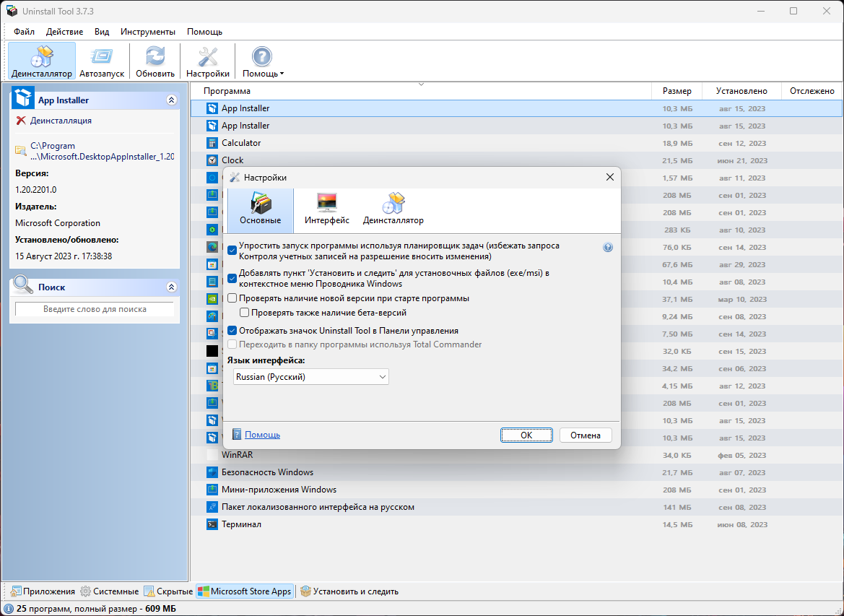Toggle the task scheduler launch checkbox
The image size is (844, 616).
232,251
